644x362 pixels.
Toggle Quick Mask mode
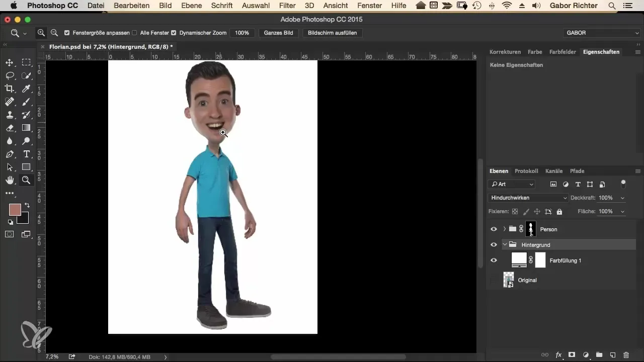pos(10,234)
